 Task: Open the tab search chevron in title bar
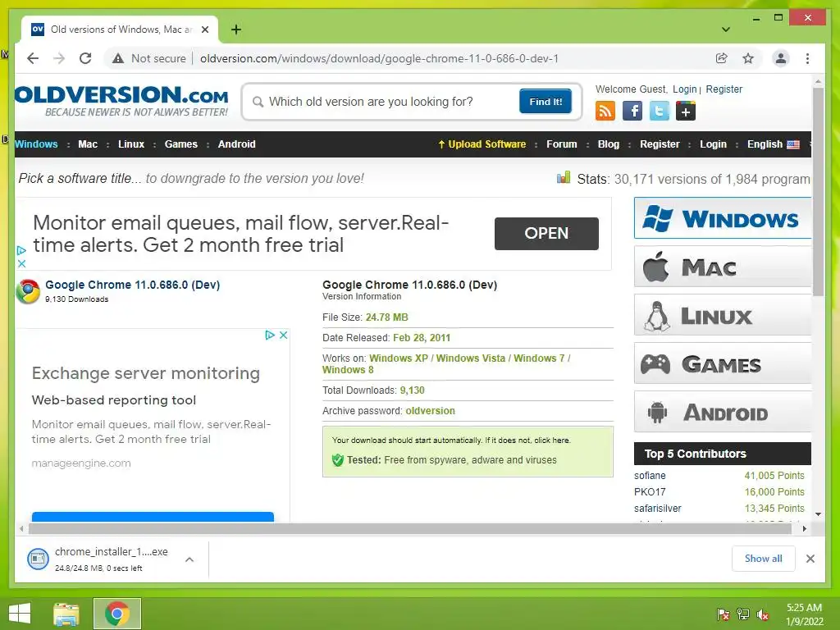click(x=726, y=30)
